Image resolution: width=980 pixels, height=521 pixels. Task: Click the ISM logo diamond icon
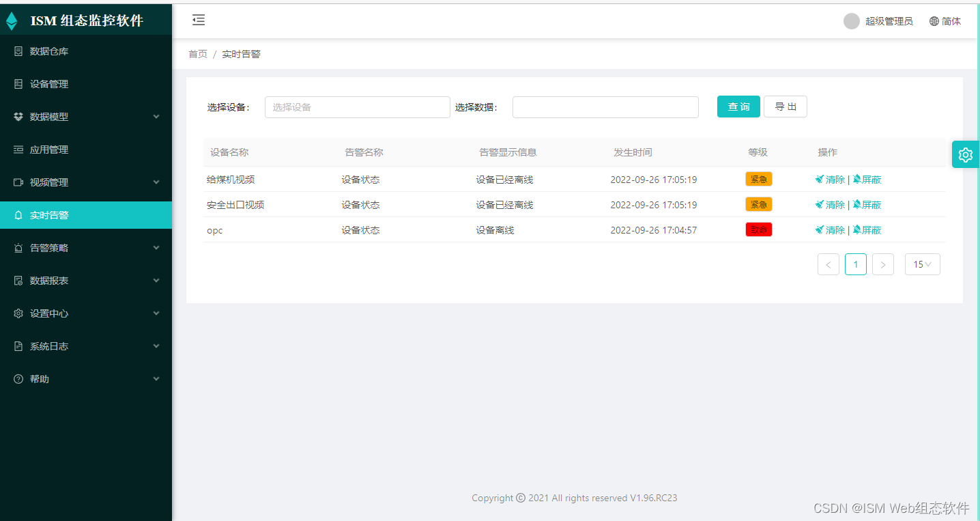click(11, 20)
